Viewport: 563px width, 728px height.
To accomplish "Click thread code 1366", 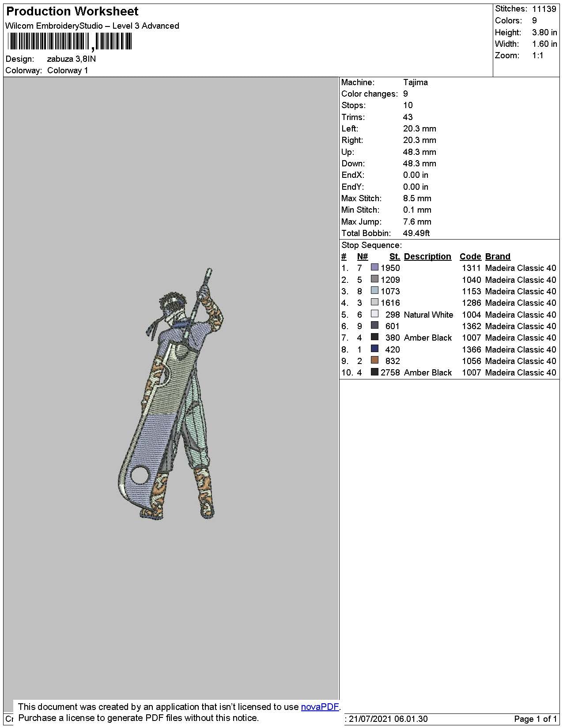I will (x=472, y=349).
